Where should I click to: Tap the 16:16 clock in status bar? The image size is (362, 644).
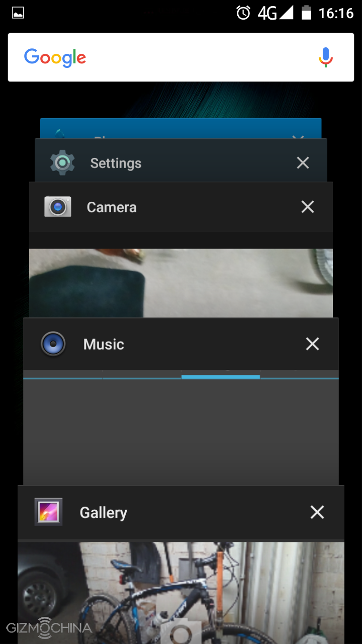pyautogui.click(x=336, y=13)
